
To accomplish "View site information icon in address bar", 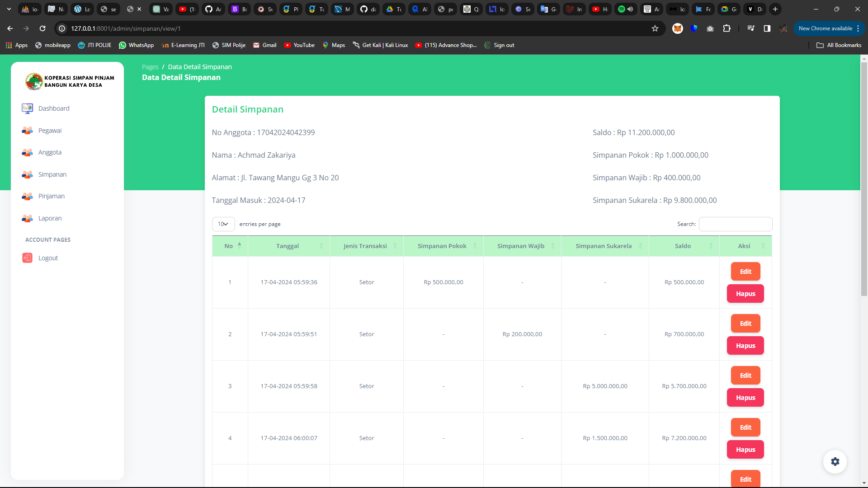I will [62, 28].
